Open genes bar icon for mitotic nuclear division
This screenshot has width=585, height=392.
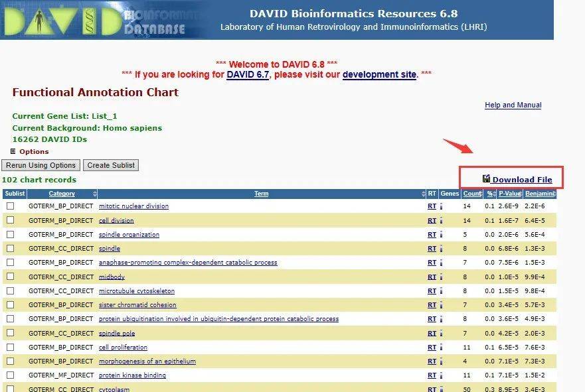pyautogui.click(x=442, y=206)
